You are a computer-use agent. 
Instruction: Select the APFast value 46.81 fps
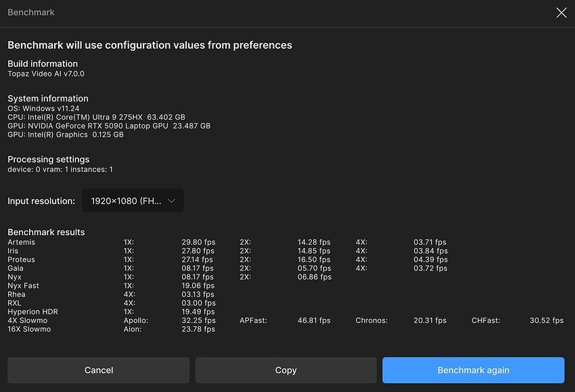click(314, 320)
